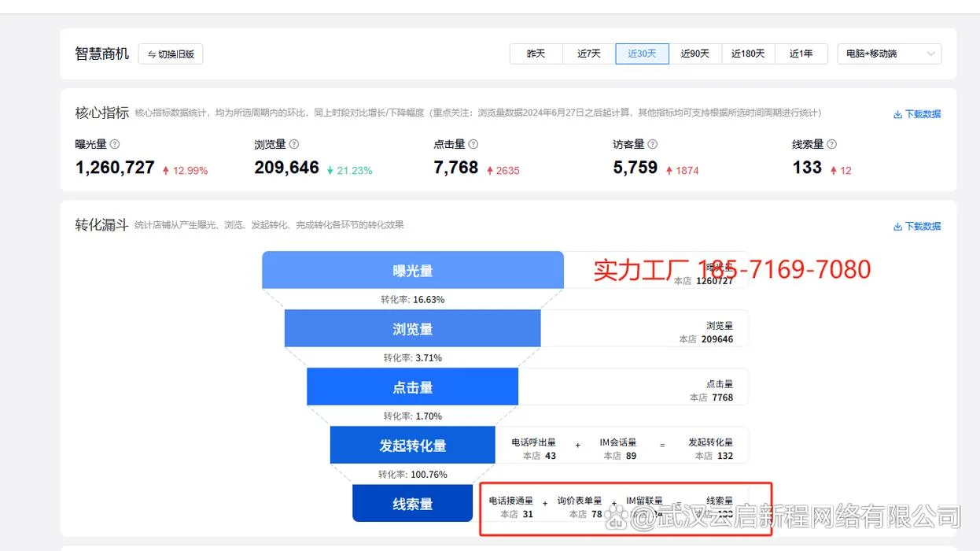Click the 智慧商机 page title
The image size is (980, 551).
coord(102,54)
